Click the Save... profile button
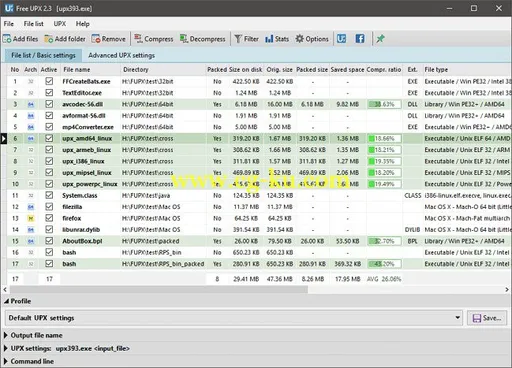 (x=487, y=318)
